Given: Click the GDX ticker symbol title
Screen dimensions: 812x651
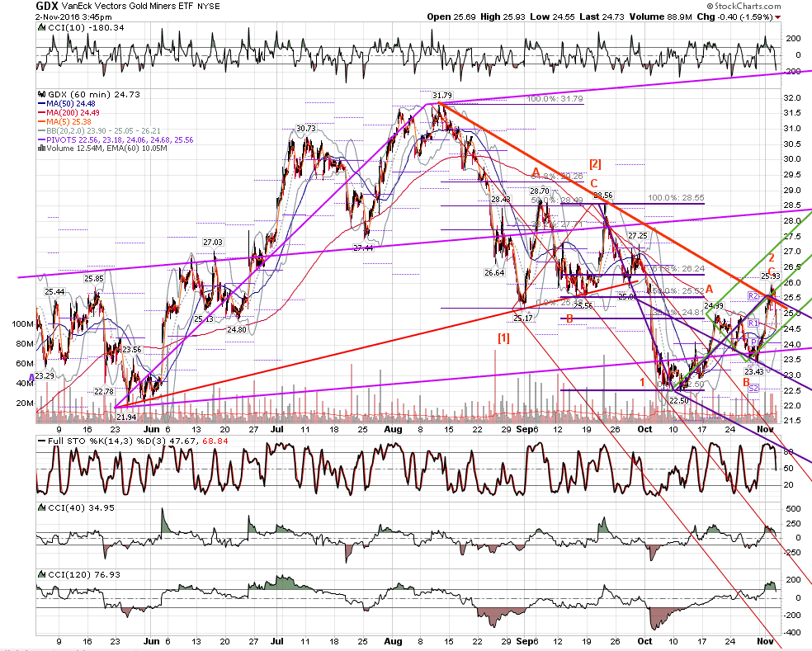Looking at the screenshot, I should click(x=46, y=7).
